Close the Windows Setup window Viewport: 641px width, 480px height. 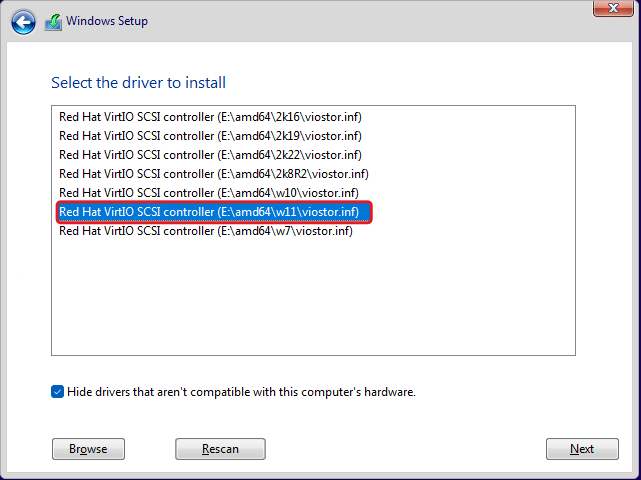pyautogui.click(x=612, y=9)
